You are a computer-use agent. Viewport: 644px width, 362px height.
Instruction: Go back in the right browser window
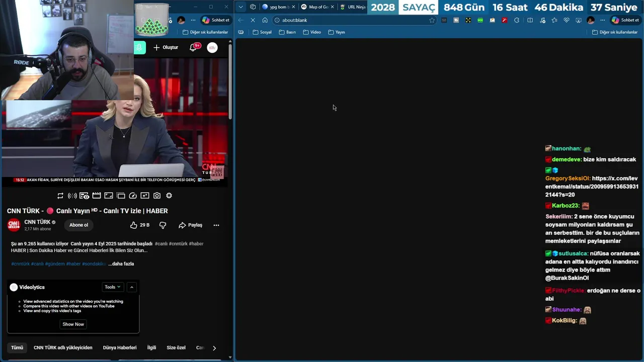(x=240, y=20)
